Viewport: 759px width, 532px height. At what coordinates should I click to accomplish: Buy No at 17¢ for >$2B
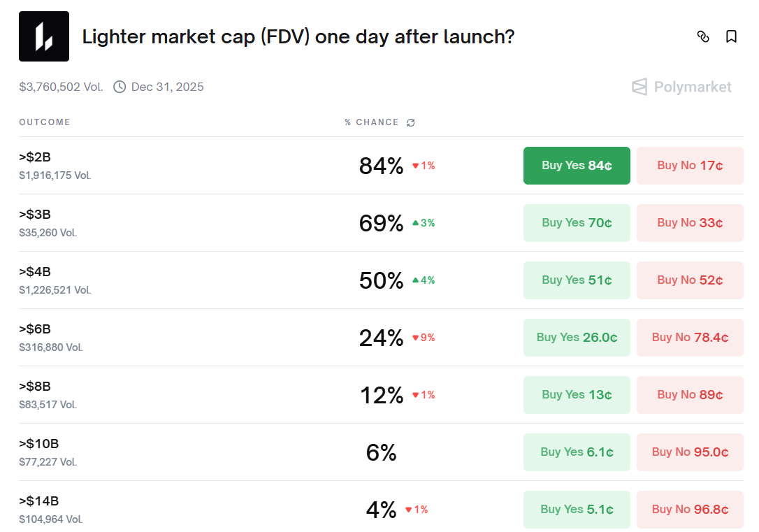690,166
